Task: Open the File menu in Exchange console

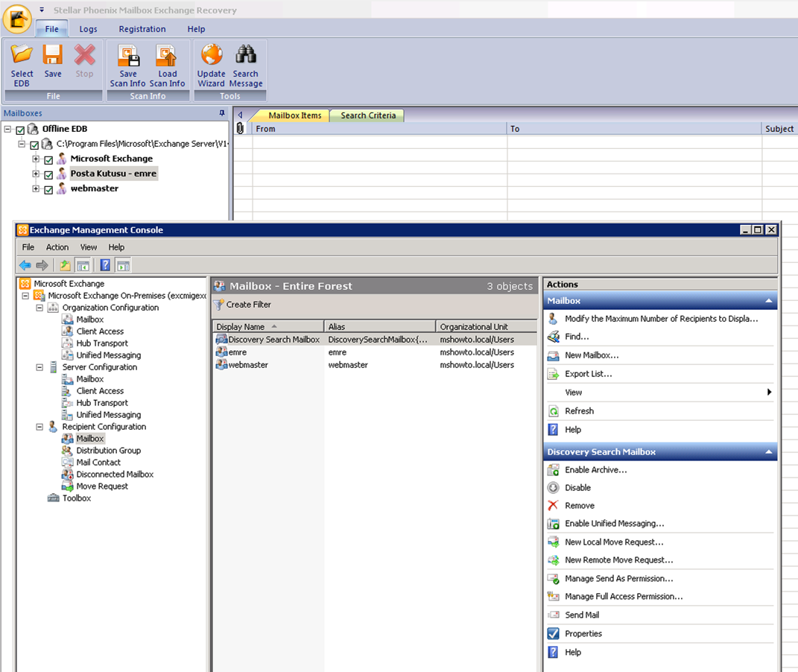Action: [x=28, y=247]
